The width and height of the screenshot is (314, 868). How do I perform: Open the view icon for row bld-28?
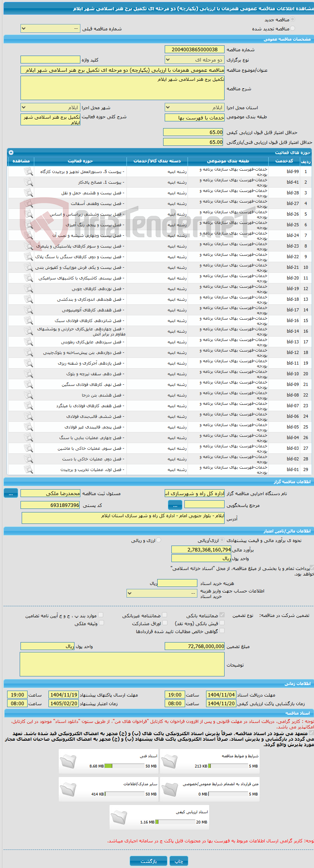point(28,193)
